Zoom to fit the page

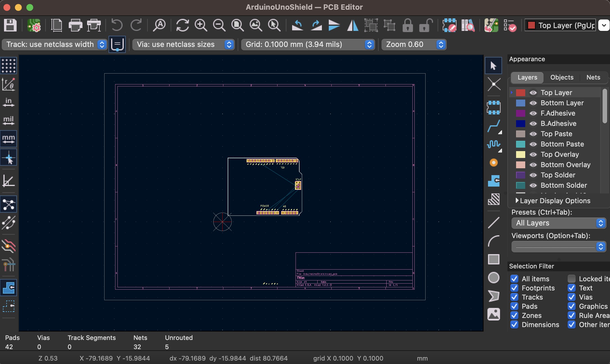[x=238, y=25]
